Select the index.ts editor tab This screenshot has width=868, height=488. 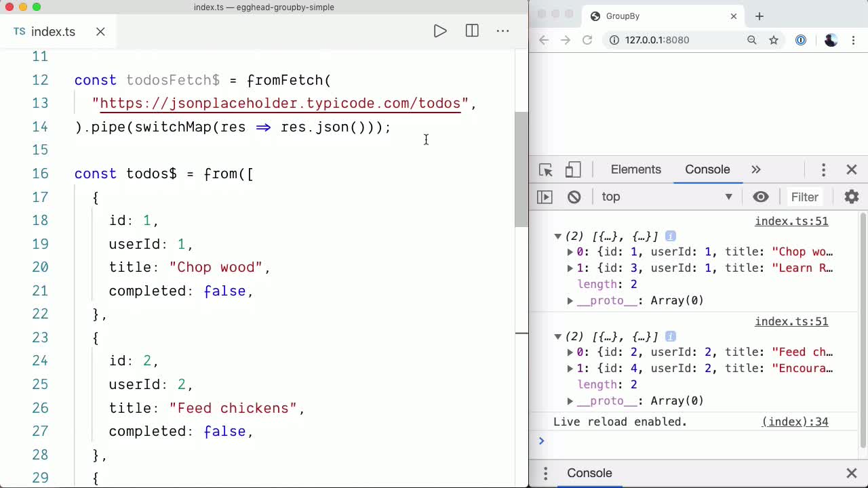pyautogui.click(x=53, y=32)
